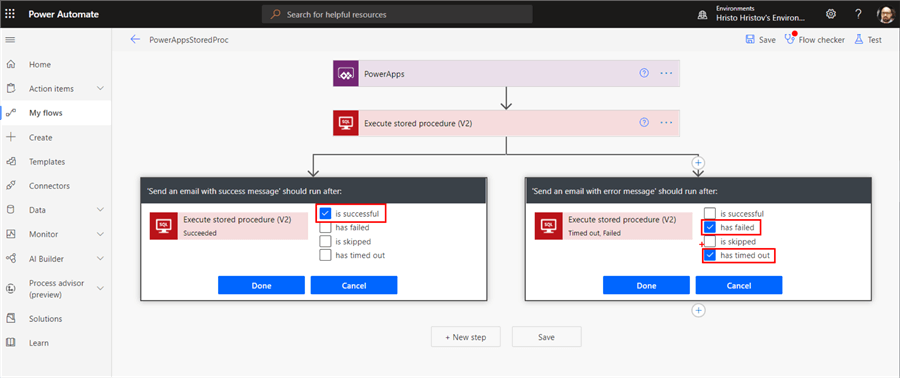Image resolution: width=900 pixels, height=378 pixels.
Task: Collapse the left navigation hamburger menu
Action: [x=10, y=40]
